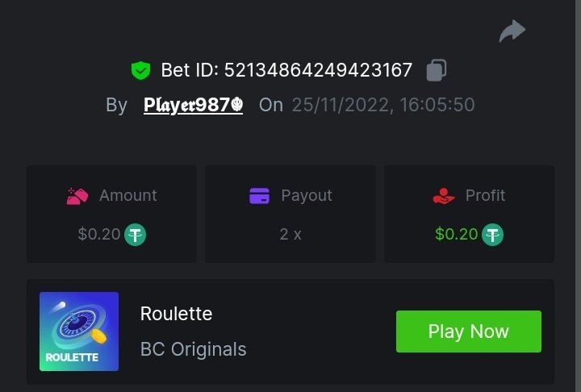The image size is (581, 392).
Task: Click the BC Originals provider label
Action: coord(193,350)
